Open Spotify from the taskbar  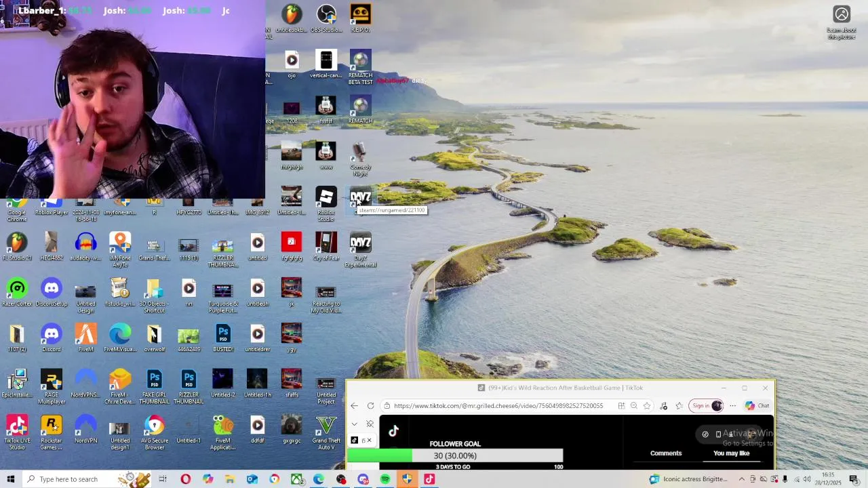coord(385,479)
